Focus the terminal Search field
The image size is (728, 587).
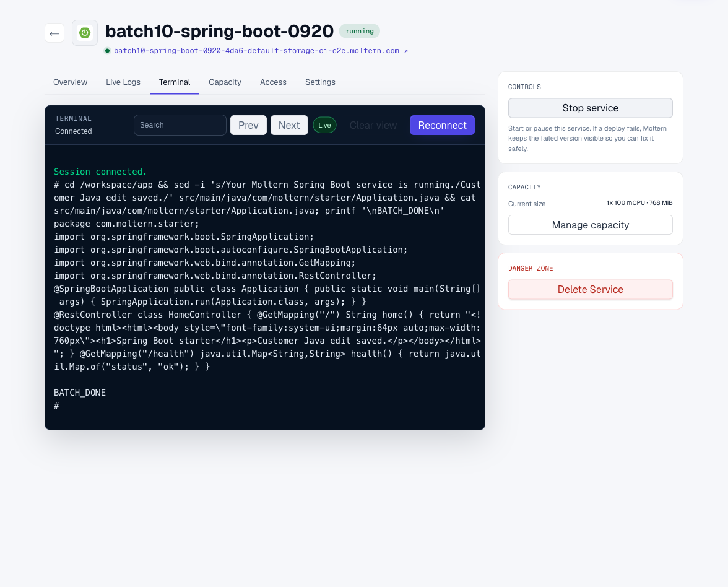[180, 125]
